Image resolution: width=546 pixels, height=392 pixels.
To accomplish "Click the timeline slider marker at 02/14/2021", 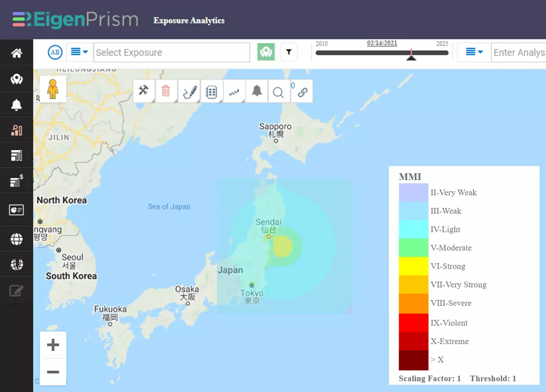I will coord(411,54).
